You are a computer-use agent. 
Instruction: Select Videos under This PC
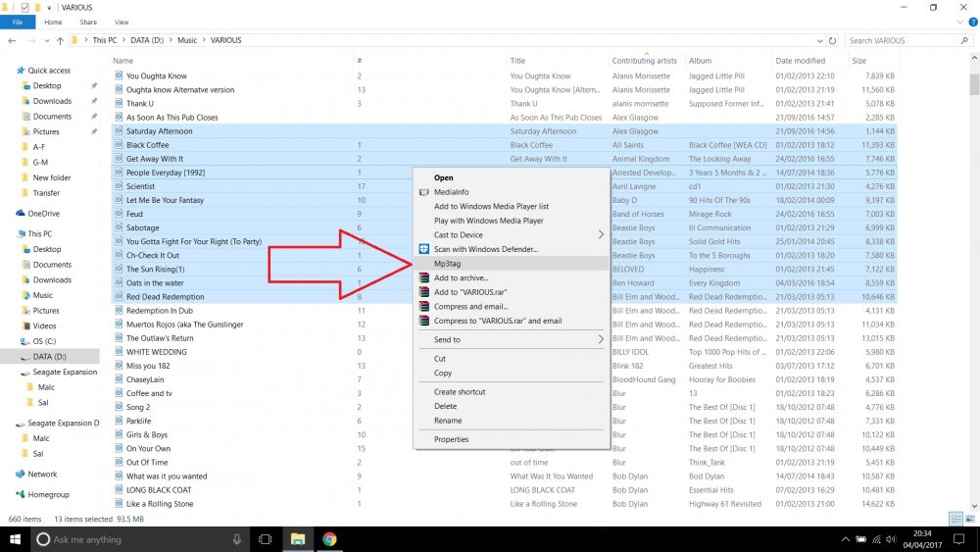click(x=44, y=326)
